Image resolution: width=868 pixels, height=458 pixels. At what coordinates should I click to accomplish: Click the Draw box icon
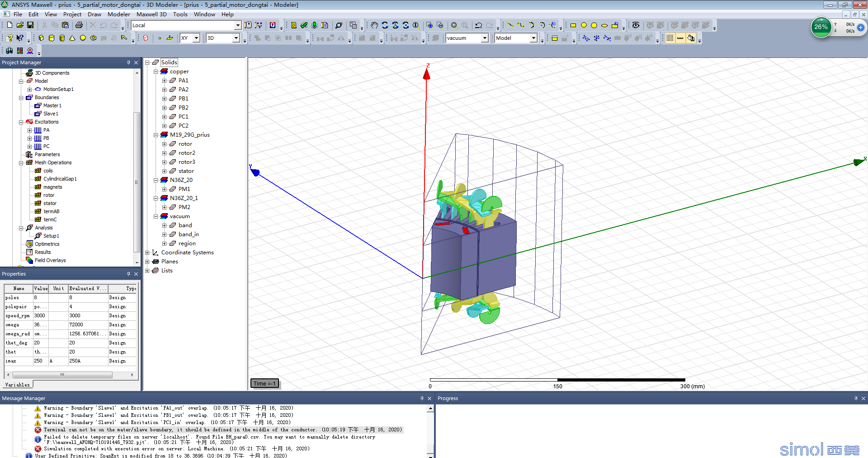[x=41, y=38]
